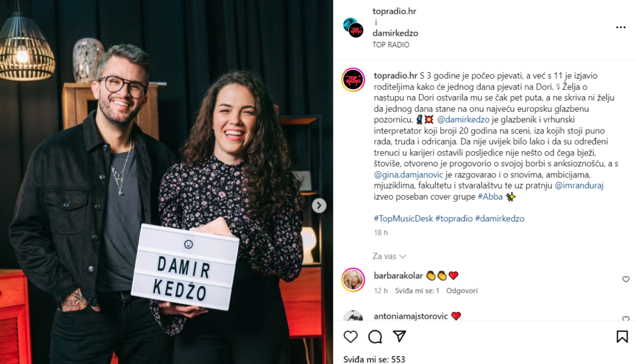
Task: Open the combined profile avatars in header
Action: [x=353, y=27]
